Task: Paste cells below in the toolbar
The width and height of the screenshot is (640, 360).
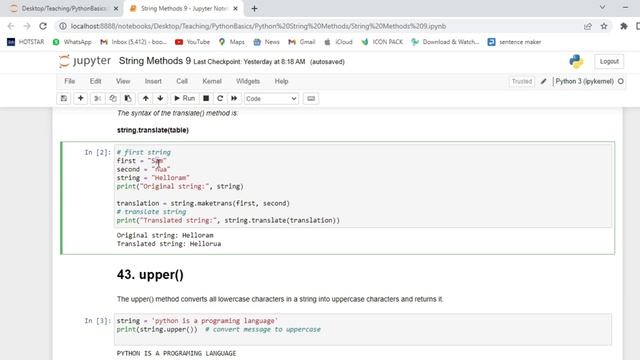Action: pos(128,98)
